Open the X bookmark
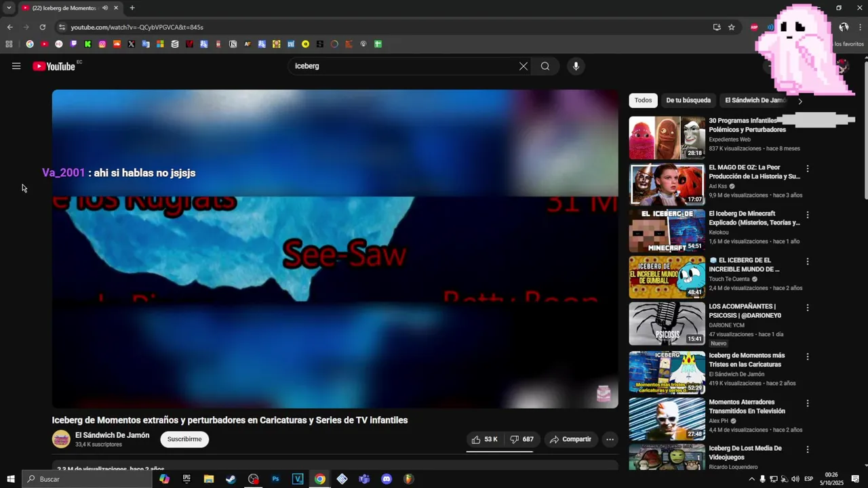Screen dimensions: 868x488 131,44
